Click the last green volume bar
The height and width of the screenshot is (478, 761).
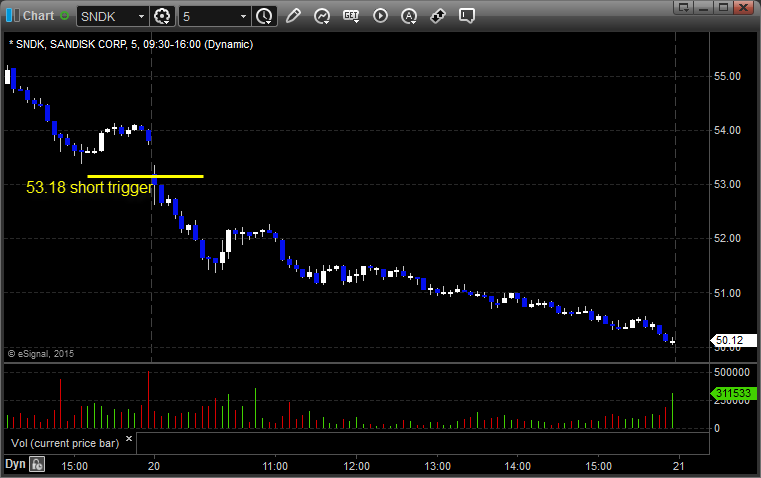click(672, 411)
